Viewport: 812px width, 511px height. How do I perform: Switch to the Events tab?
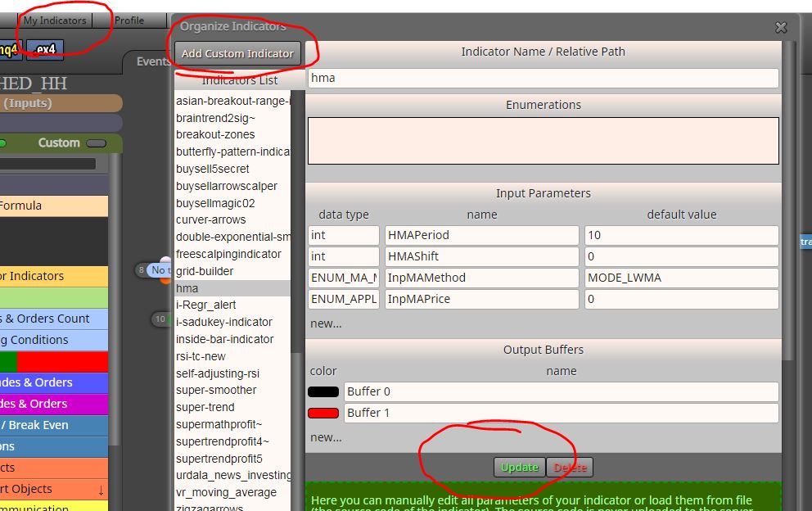coord(152,61)
